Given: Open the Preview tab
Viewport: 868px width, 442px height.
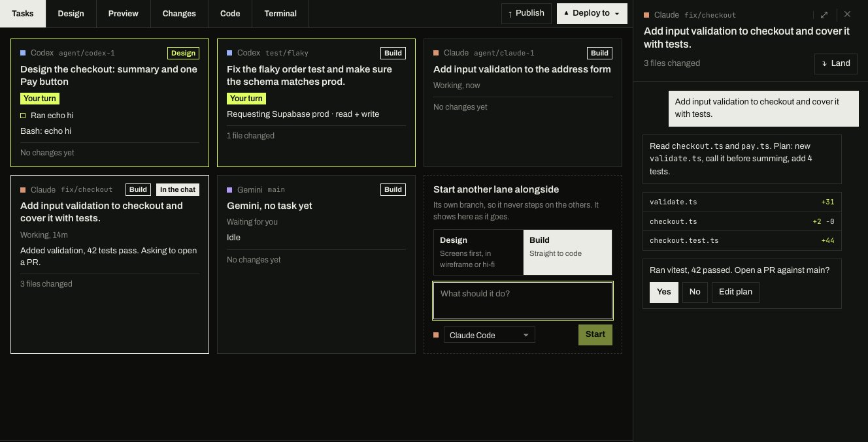Looking at the screenshot, I should (x=123, y=13).
